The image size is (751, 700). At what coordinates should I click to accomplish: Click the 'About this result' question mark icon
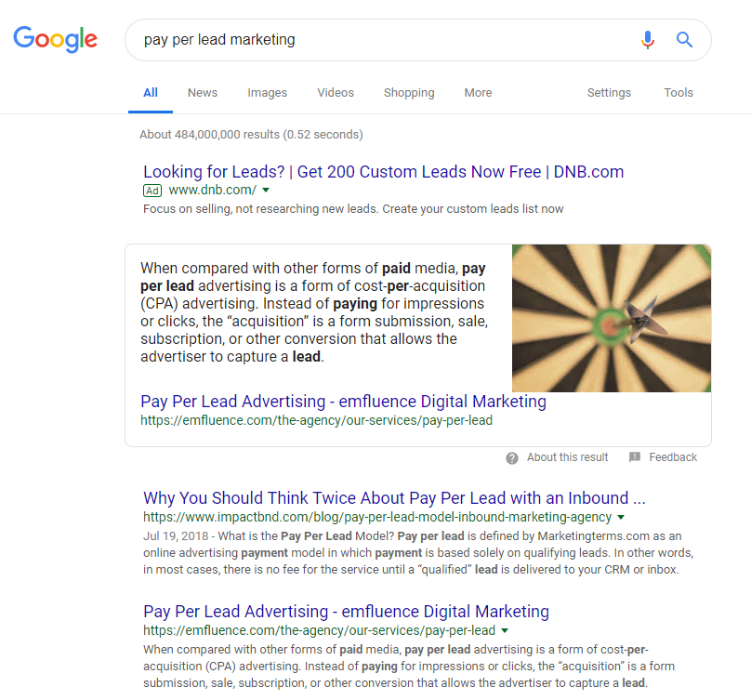tap(512, 458)
